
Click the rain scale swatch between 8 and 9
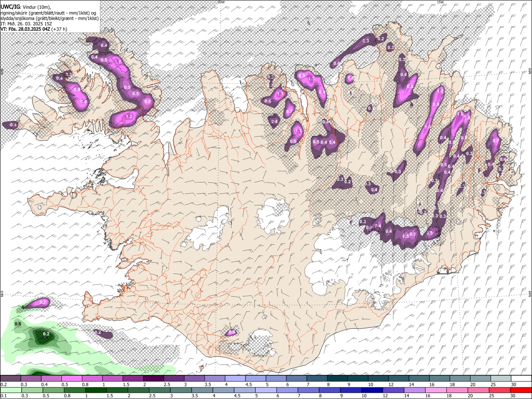pyautogui.click(x=329, y=390)
